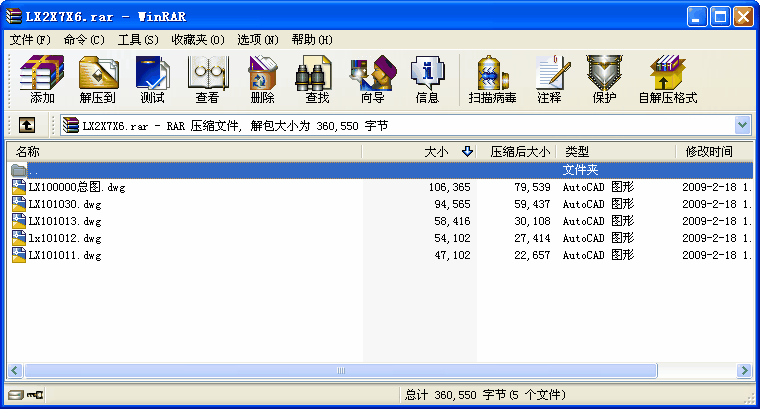
Task: Close the WinRAR window
Action: [743, 16]
